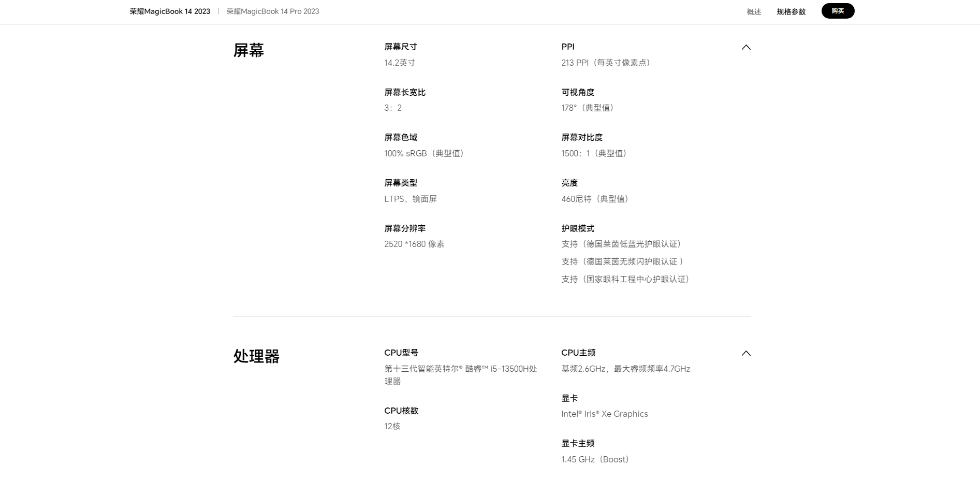This screenshot has width=980, height=480.
Task: Select the i5-13500H processor description
Action: (x=461, y=375)
